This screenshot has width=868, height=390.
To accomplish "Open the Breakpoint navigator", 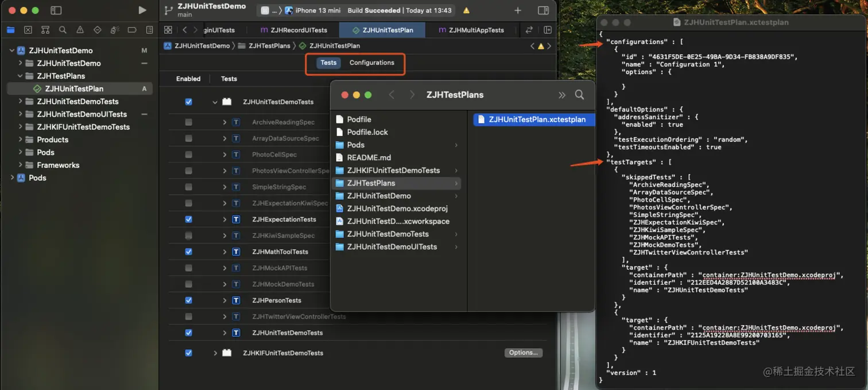I will click(132, 30).
